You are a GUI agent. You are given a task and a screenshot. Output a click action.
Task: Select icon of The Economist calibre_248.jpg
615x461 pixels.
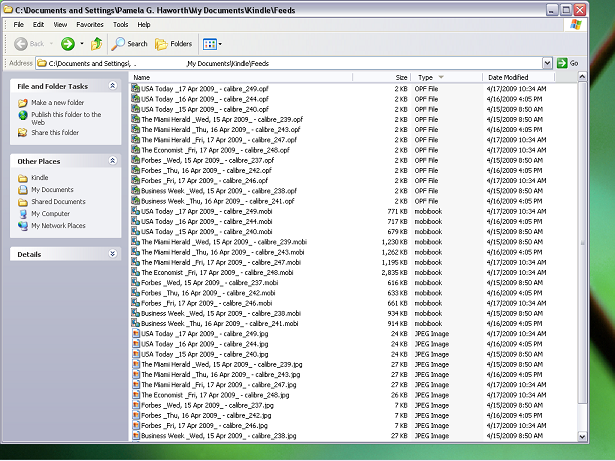pyautogui.click(x=135, y=394)
